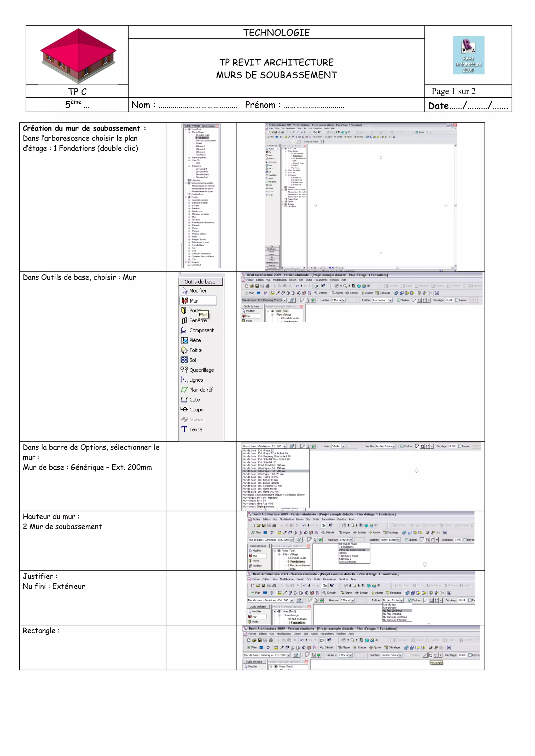Toggle Chaîner checkbox above the open wall-type list
The height and width of the screenshot is (756, 535).
tap(402, 446)
